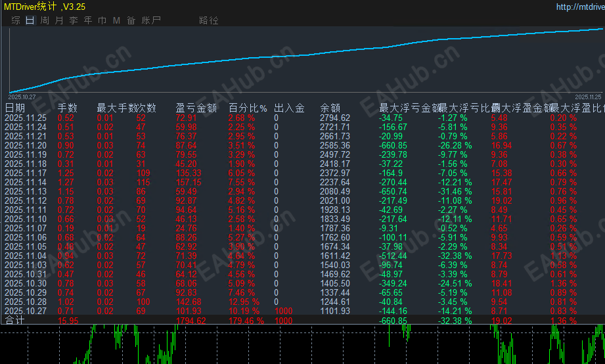605x364 pixels.
Task: Click percentage 12.95 % cell
Action: [x=244, y=302]
